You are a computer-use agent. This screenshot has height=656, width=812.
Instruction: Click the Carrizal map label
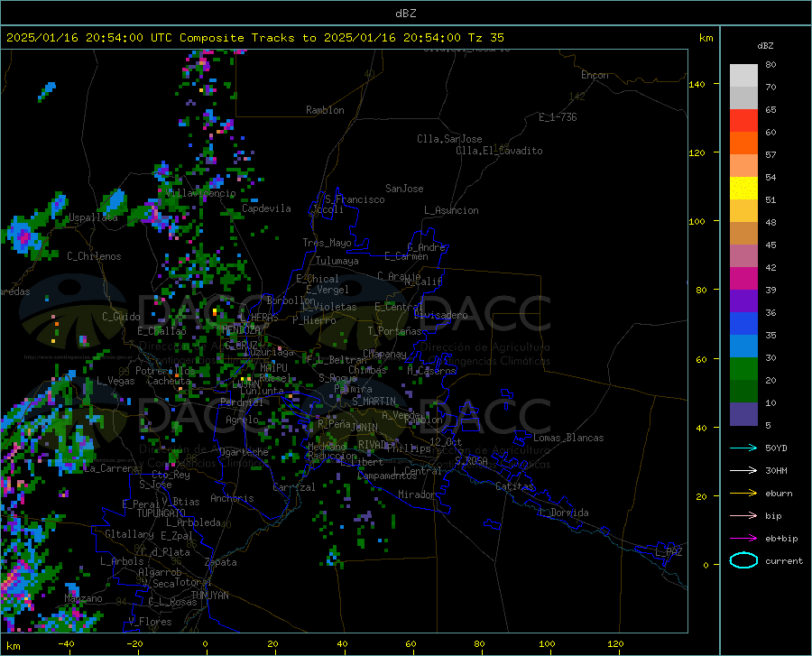[x=294, y=488]
